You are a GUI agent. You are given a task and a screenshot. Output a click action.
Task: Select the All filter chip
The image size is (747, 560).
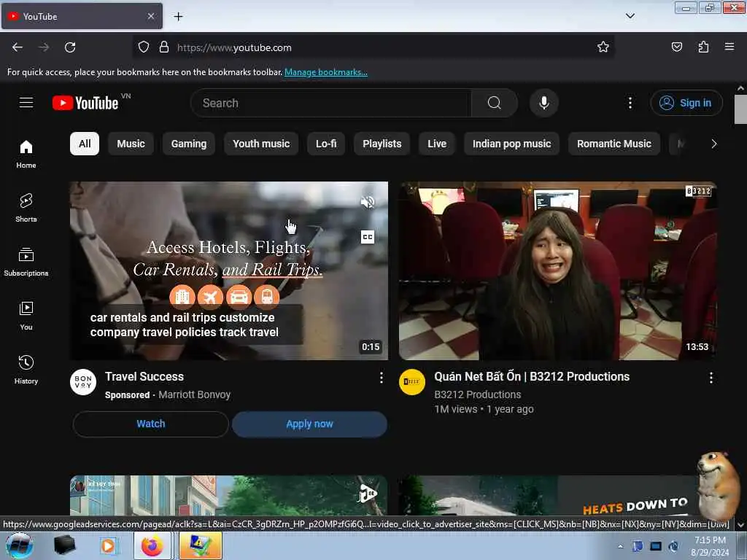pyautogui.click(x=85, y=144)
